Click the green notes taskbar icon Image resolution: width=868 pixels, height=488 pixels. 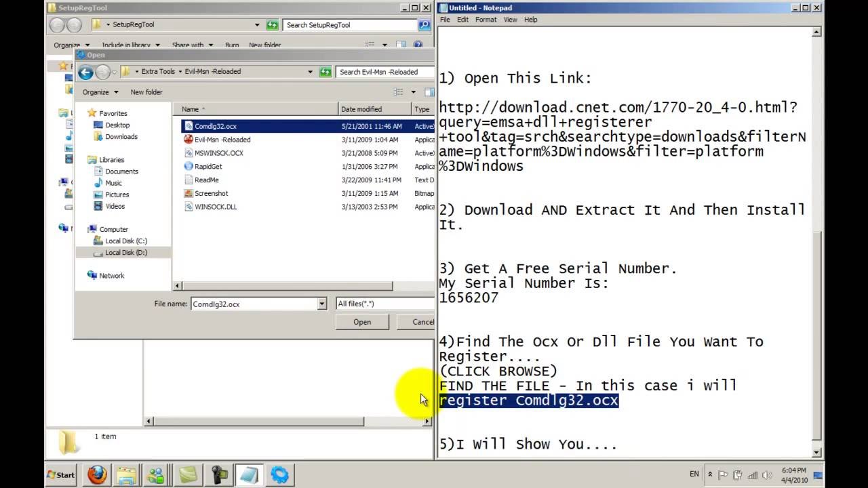[188, 474]
